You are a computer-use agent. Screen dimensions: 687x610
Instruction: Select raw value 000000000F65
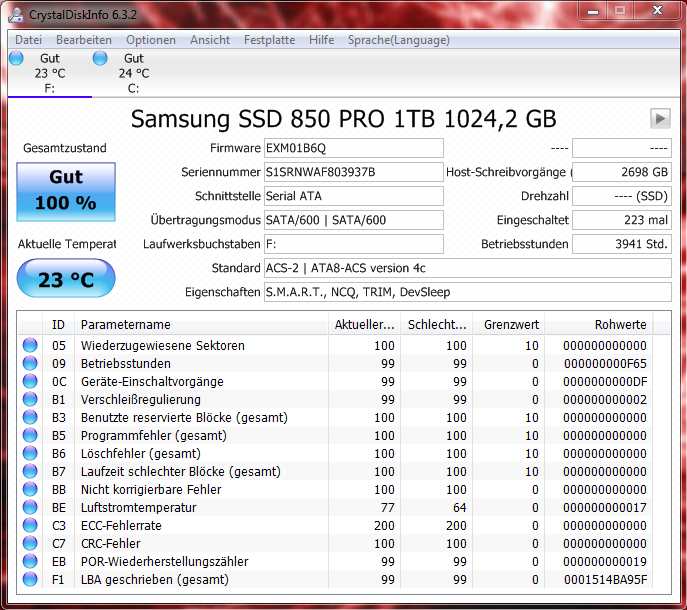(605, 364)
